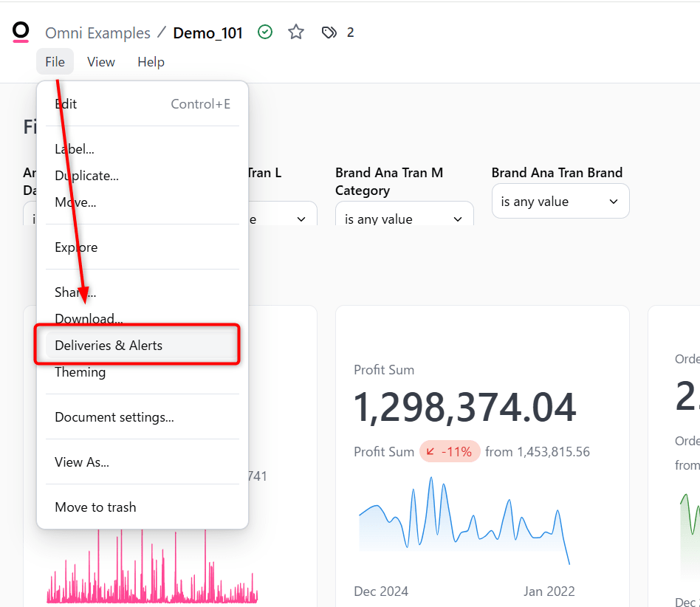Choose Share... from the File menu
Image resolution: width=700 pixels, height=607 pixels.
143,292
